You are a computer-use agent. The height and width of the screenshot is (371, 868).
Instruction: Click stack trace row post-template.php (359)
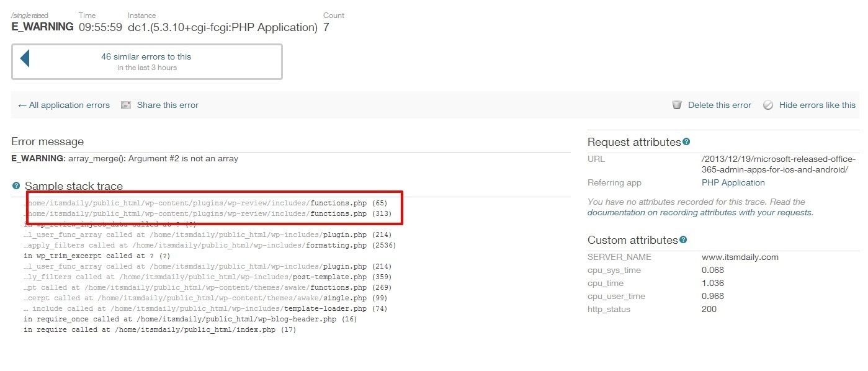[207, 277]
